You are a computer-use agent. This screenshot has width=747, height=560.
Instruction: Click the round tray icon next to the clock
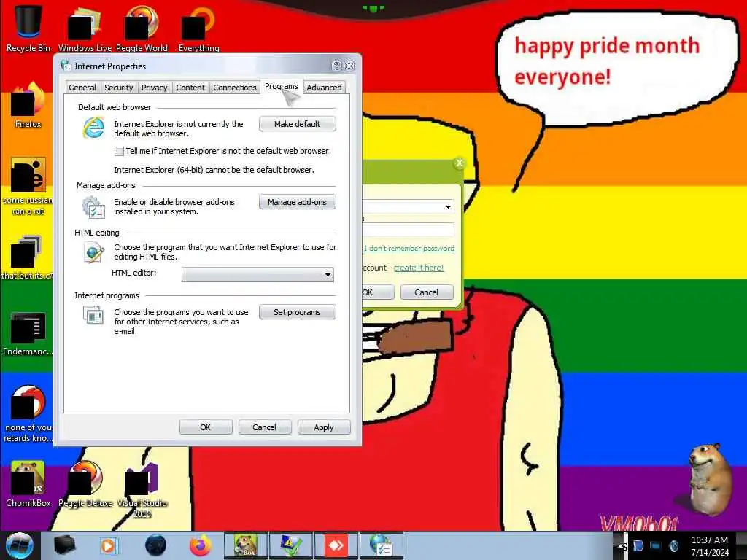(x=673, y=546)
